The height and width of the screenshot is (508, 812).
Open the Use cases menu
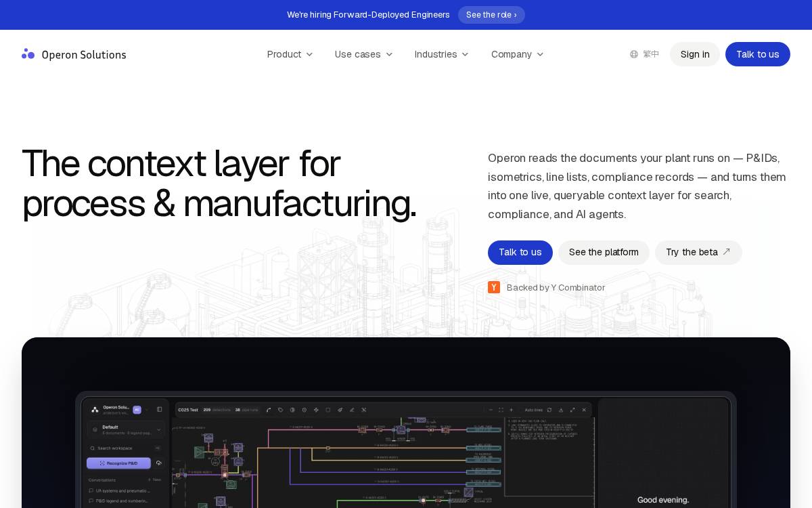[363, 54]
